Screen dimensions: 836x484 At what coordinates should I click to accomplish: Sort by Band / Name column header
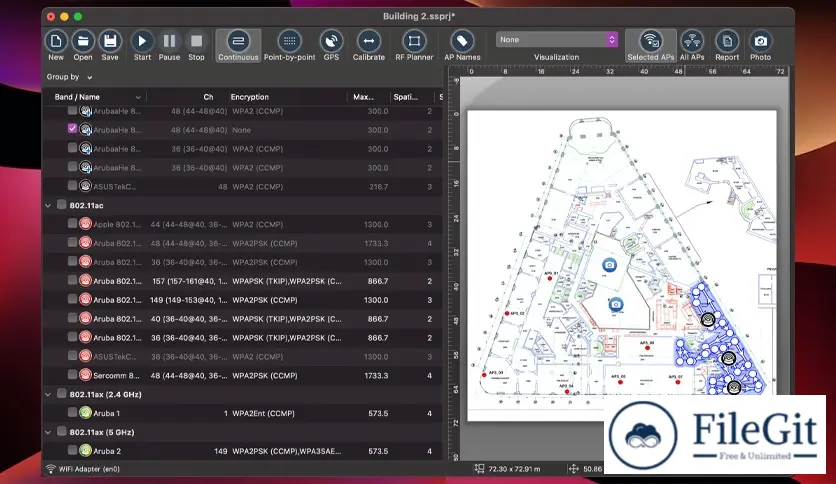point(98,97)
